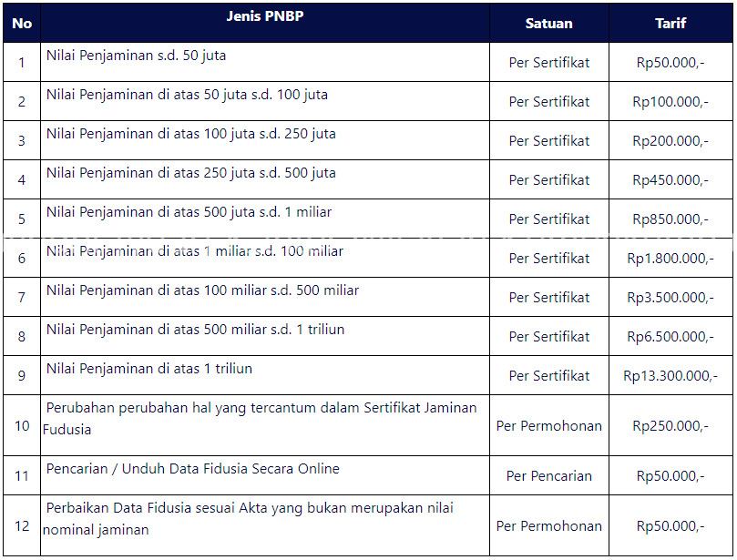Click "Nilai Penjaminan di atas 1 triliun" text
The image size is (737, 560).
[x=149, y=369]
